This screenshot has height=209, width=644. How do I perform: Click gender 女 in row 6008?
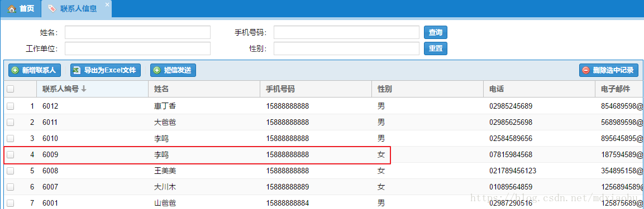[381, 171]
